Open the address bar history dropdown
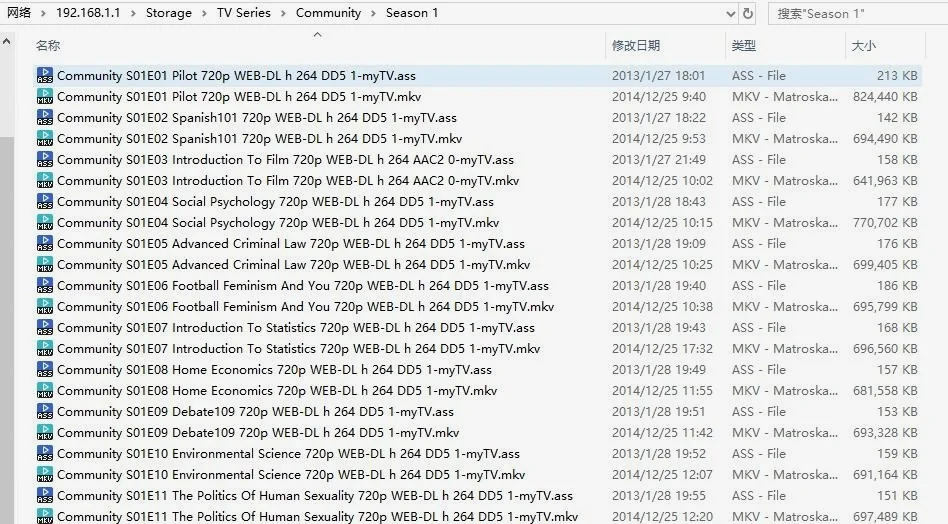The height and width of the screenshot is (524, 948). (x=730, y=13)
